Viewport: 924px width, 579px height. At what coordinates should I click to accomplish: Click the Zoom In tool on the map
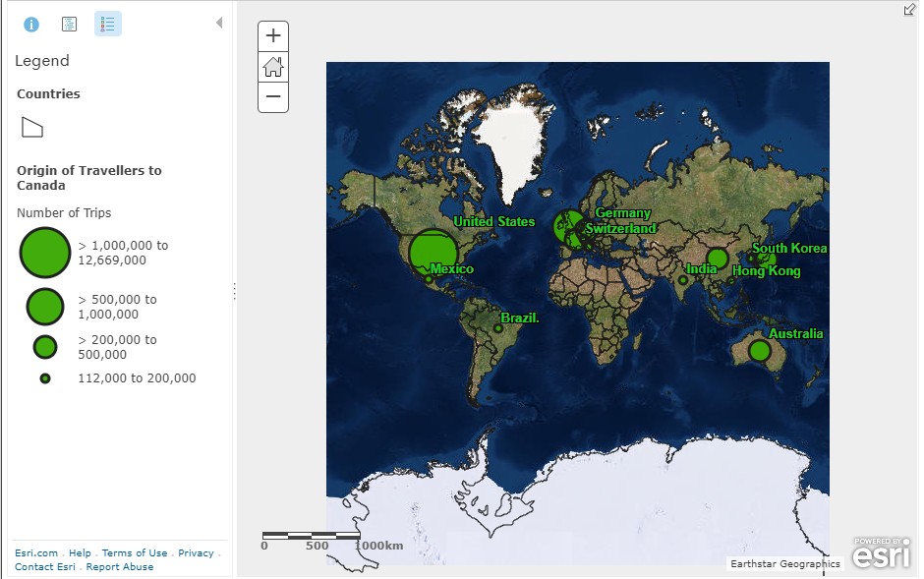click(x=272, y=35)
